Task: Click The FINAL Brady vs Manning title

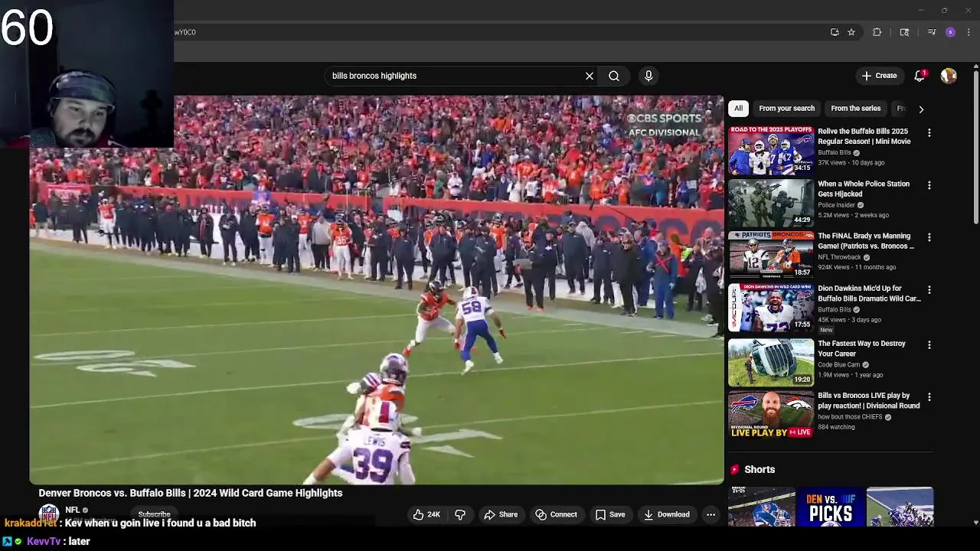Action: point(866,241)
